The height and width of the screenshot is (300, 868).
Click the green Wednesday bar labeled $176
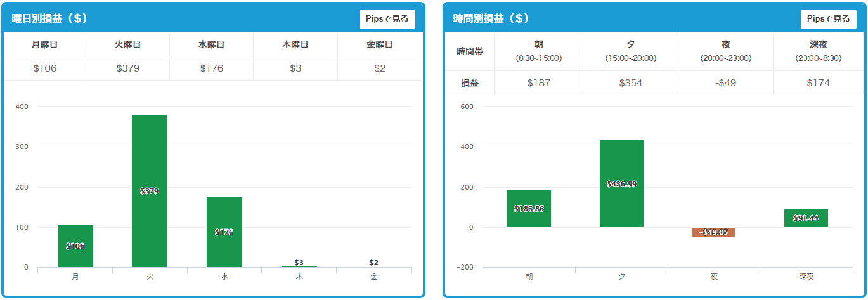224,232
